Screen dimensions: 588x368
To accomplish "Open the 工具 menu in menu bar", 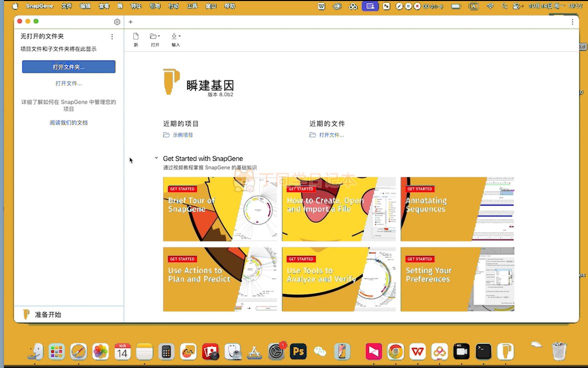I will point(192,6).
